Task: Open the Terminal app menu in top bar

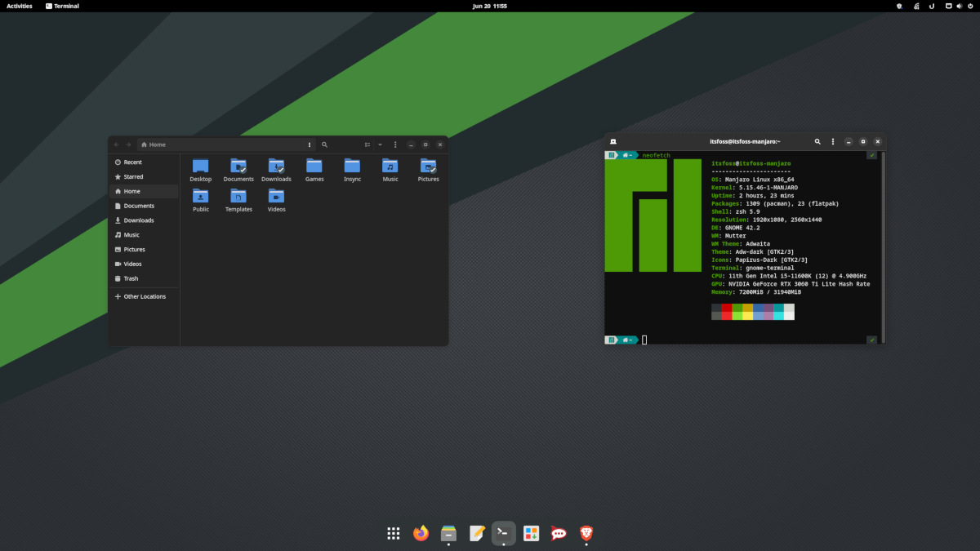Action: pyautogui.click(x=62, y=6)
